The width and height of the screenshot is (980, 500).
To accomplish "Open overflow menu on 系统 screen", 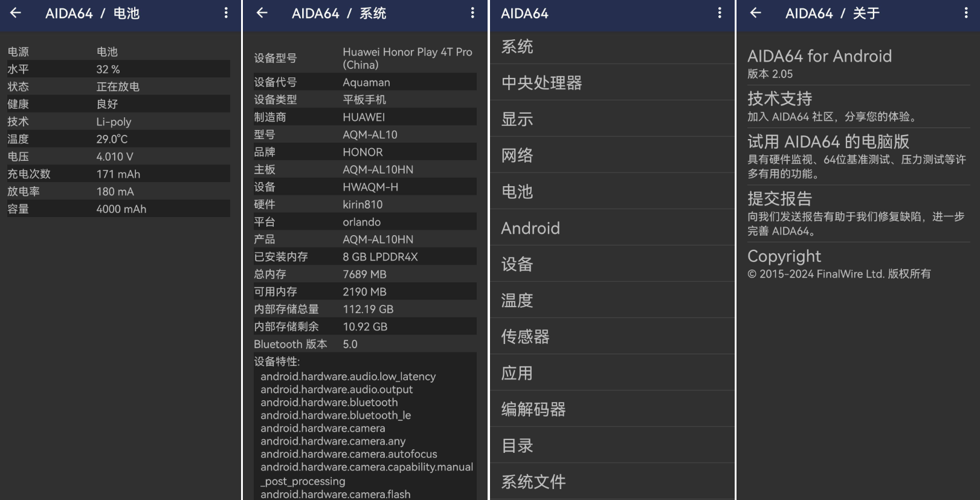I will click(x=472, y=13).
